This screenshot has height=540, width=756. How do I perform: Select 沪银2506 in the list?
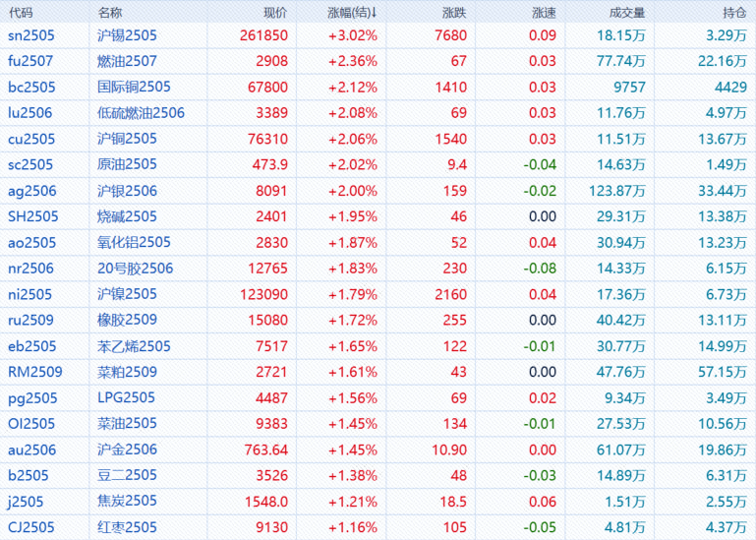(128, 191)
